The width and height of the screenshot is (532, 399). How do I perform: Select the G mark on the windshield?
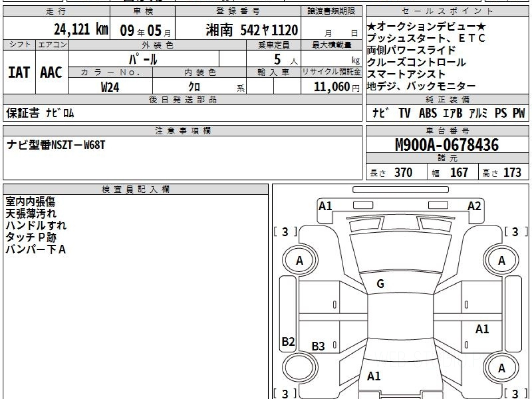coord(380,284)
